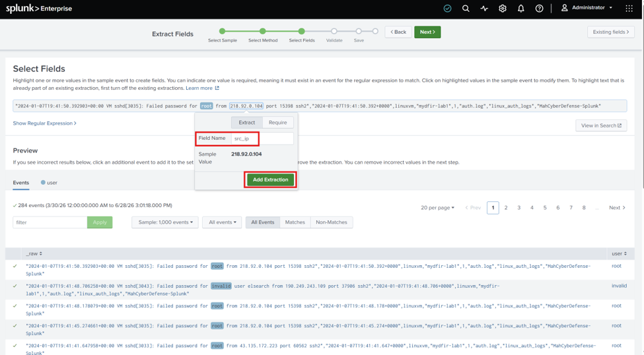Show only Non-Matches events

point(332,222)
